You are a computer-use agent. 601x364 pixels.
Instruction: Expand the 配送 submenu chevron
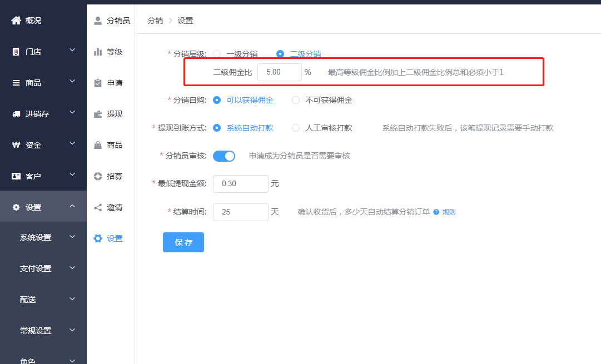(72, 299)
